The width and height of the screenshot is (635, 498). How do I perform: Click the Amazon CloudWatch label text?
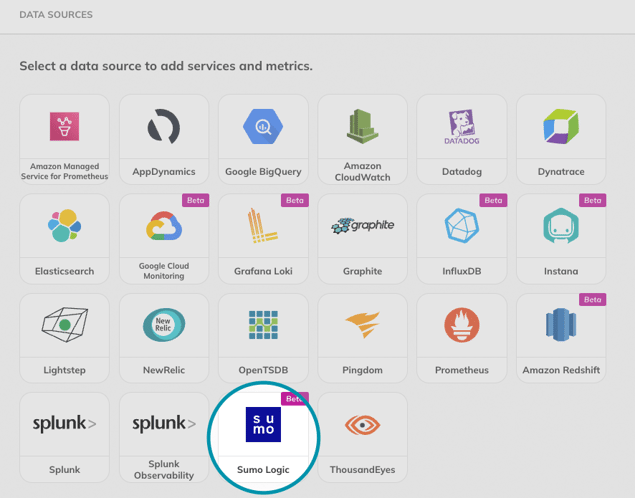coord(362,172)
